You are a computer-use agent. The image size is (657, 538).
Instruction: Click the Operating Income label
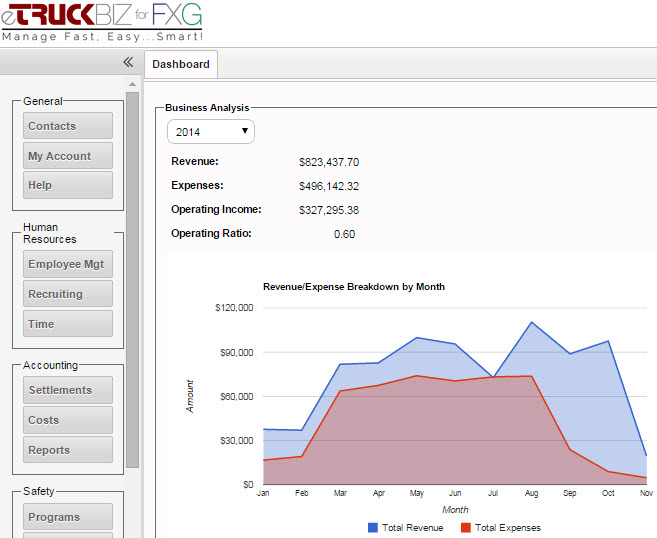pyautogui.click(x=216, y=209)
